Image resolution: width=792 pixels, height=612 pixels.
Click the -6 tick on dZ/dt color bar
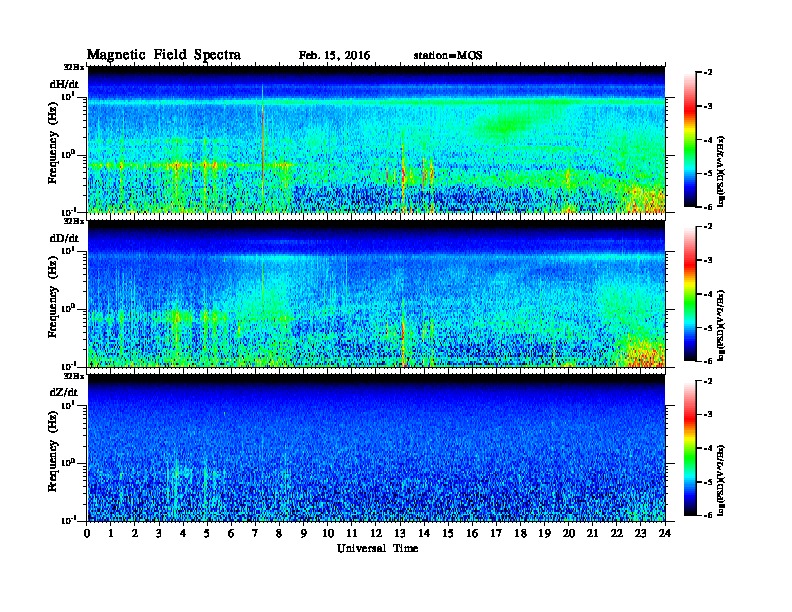(x=708, y=515)
